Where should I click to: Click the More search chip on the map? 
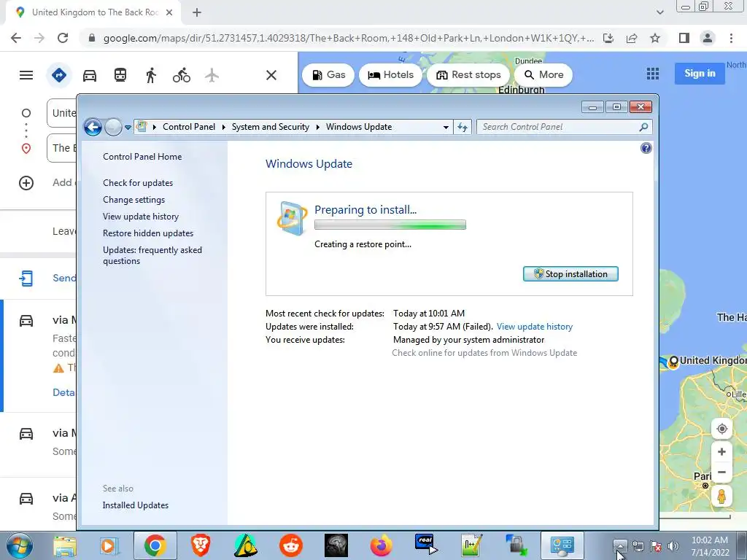pos(543,75)
